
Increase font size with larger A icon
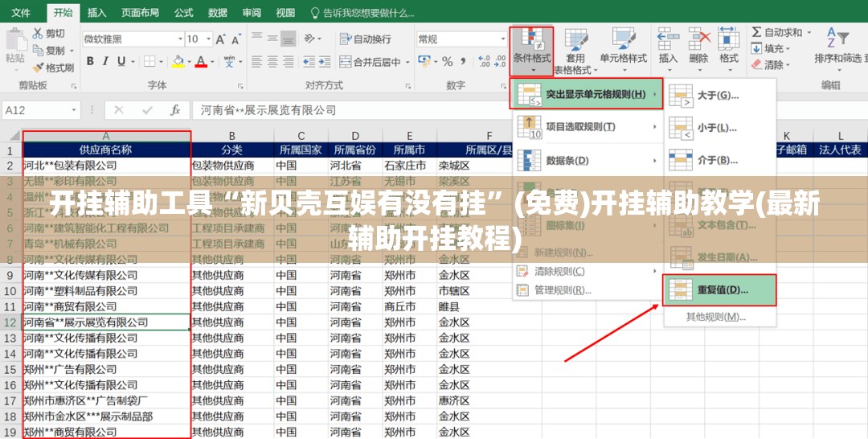tap(220, 39)
